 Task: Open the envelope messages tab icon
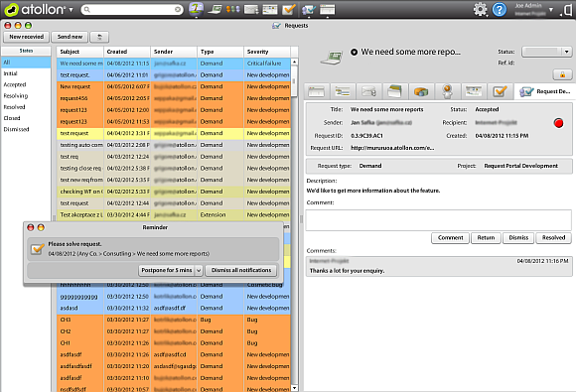[x=368, y=91]
